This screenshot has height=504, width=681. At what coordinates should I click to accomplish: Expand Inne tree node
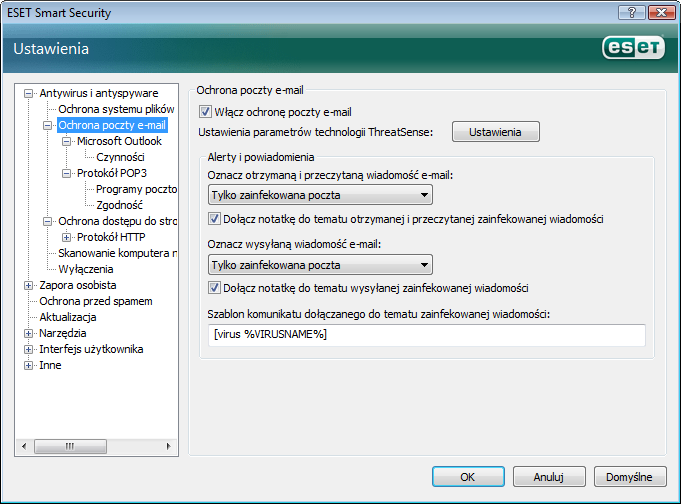tap(28, 365)
